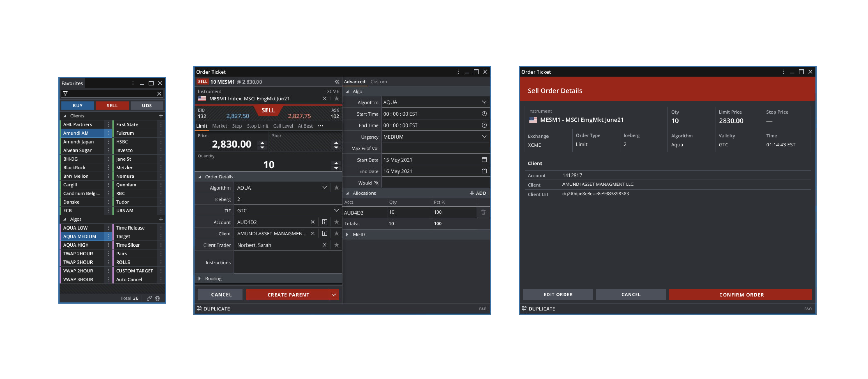Open Start Date calendar picker icon
This screenshot has width=868, height=379.
coord(484,160)
